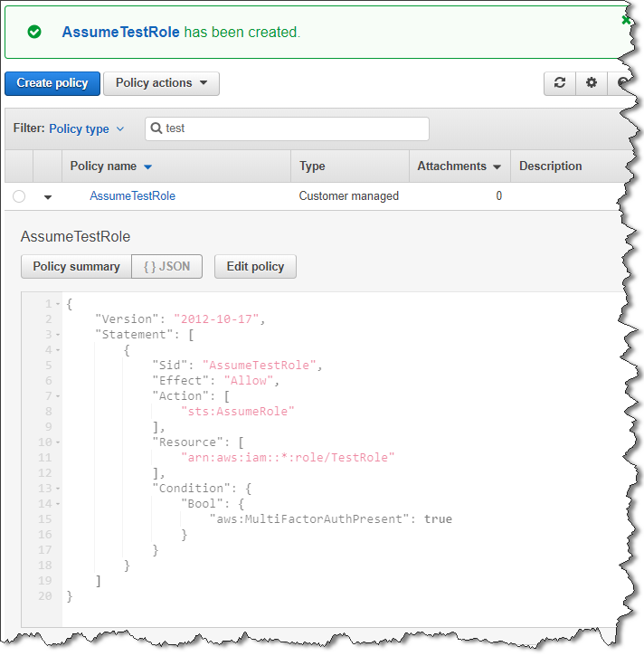Fold the Statement array at line 3

point(58,335)
